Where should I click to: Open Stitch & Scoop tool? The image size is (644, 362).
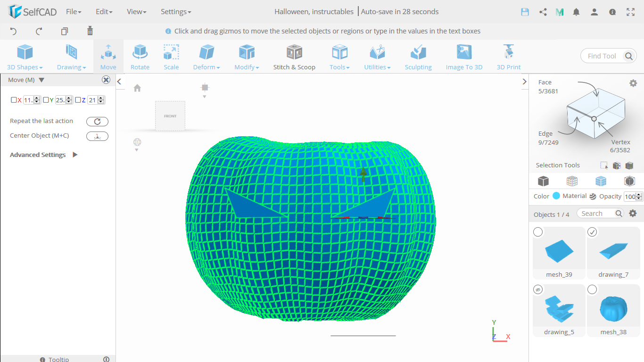click(x=294, y=57)
